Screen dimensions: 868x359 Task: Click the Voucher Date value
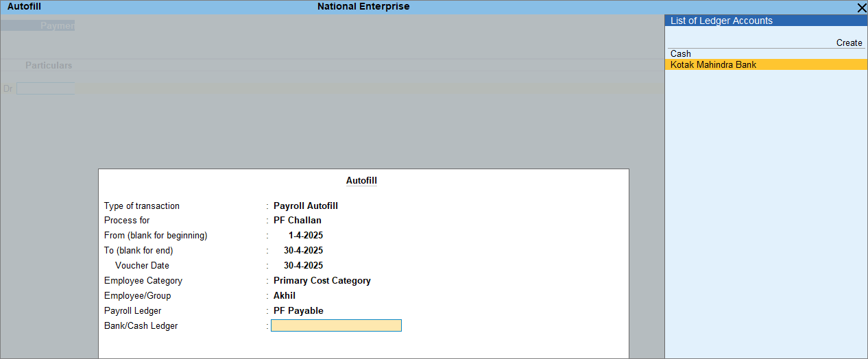pos(303,265)
